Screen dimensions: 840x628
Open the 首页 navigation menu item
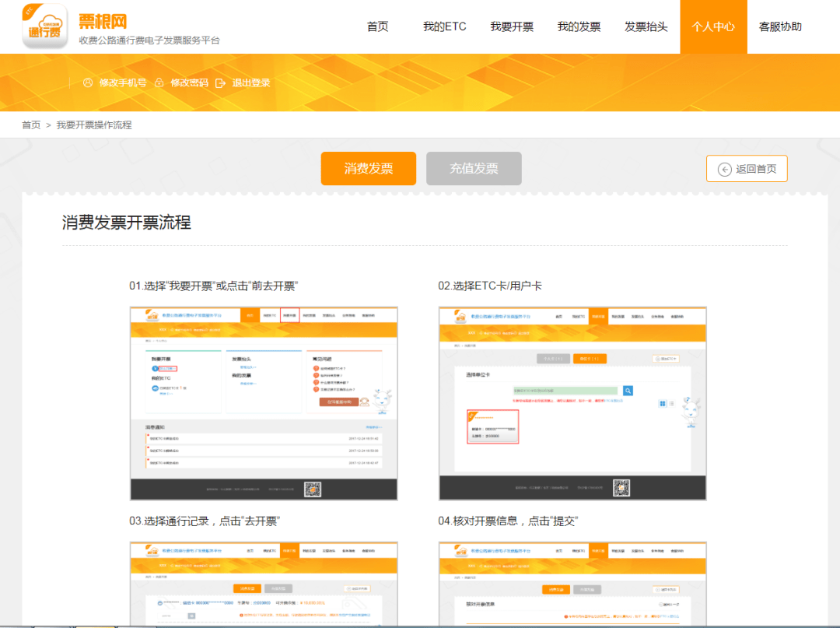point(377,26)
